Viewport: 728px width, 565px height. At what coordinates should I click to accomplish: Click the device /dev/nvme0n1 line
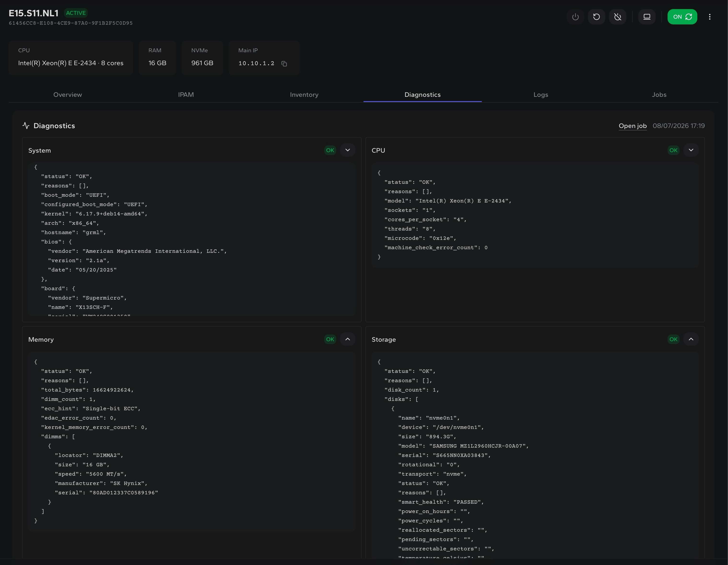tap(441, 427)
